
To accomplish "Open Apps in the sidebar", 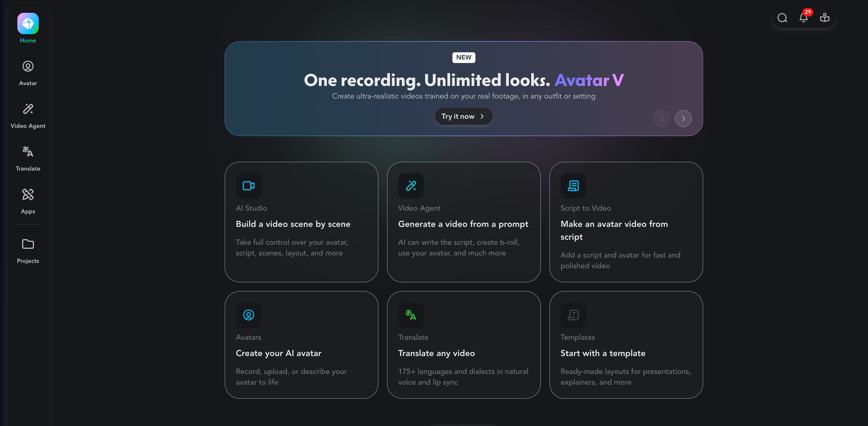I will coord(28,202).
